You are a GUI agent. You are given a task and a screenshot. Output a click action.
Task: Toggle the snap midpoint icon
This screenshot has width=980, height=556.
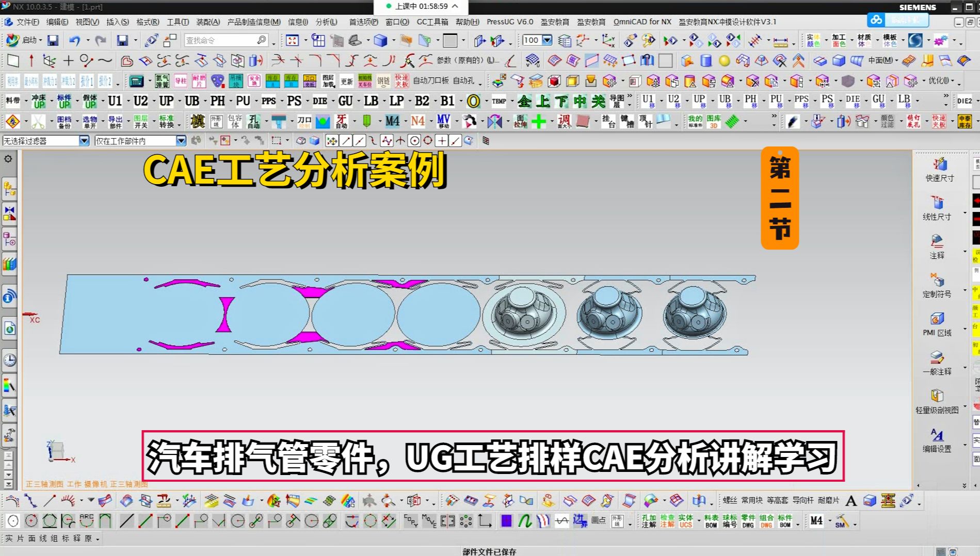pyautogui.click(x=360, y=141)
